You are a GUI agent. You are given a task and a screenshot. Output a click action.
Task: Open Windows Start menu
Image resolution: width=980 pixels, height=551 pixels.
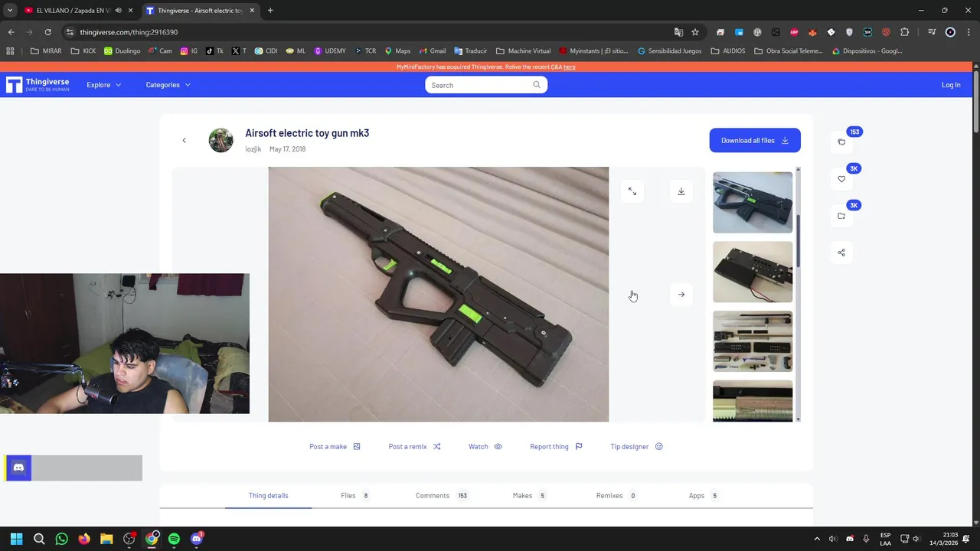(17, 539)
